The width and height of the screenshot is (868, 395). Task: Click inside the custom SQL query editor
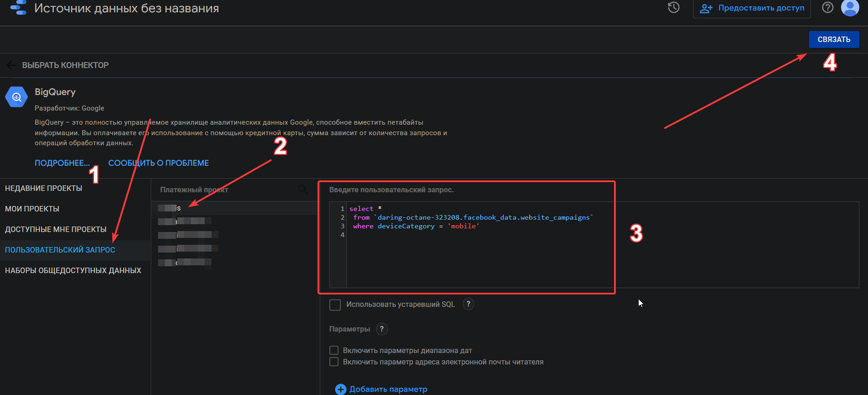(594, 244)
